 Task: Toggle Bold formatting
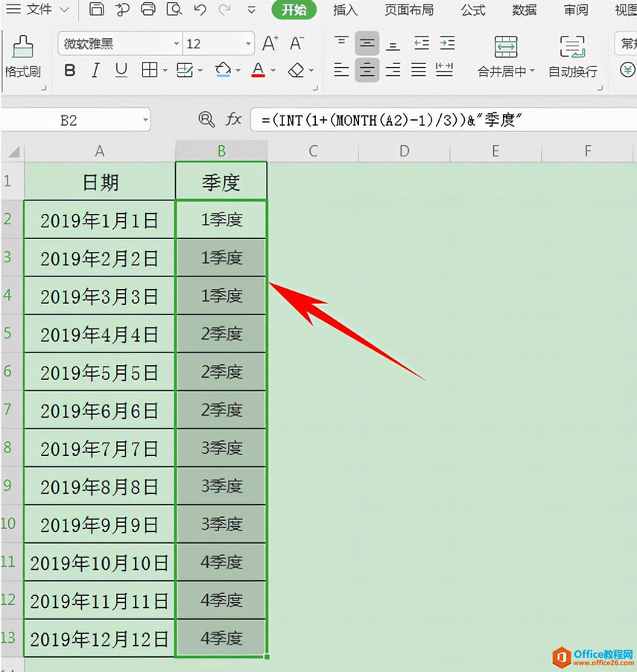pos(70,70)
